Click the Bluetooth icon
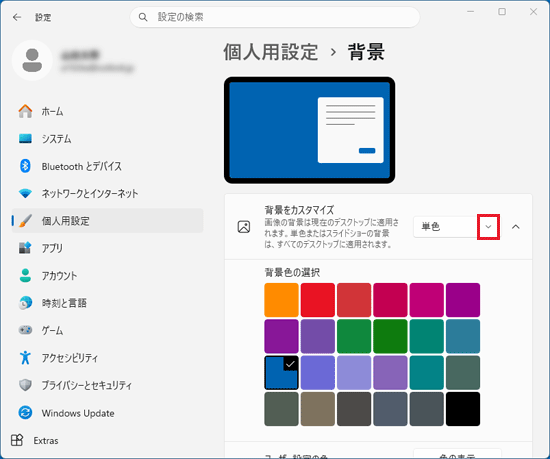 [x=25, y=166]
